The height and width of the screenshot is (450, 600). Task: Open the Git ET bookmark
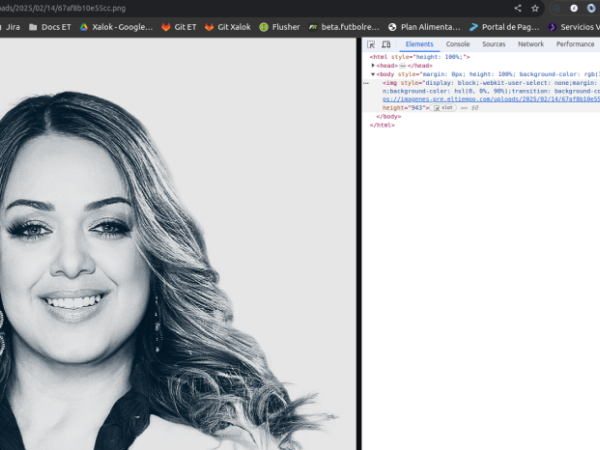point(178,27)
